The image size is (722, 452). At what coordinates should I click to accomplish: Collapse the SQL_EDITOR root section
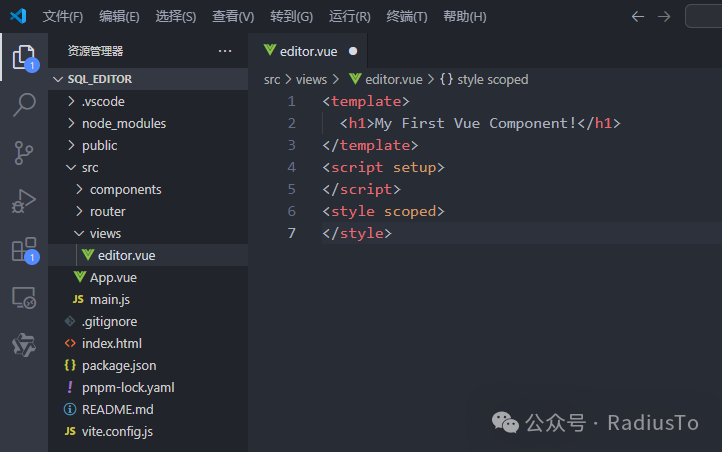click(99, 79)
